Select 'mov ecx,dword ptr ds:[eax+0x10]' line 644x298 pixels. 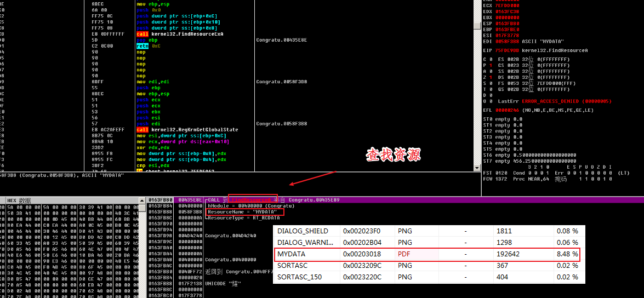pos(183,142)
